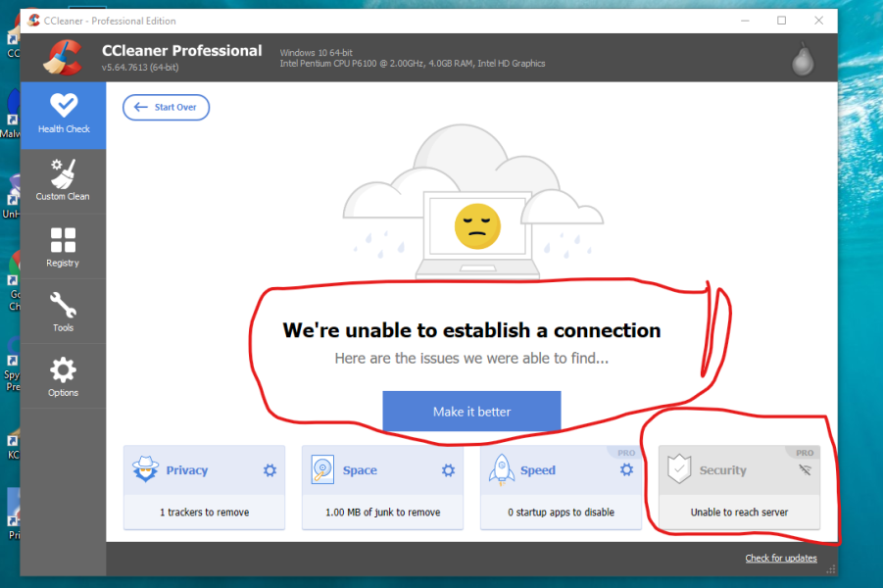The image size is (883, 588).
Task: Click the 'Windows 10 64-bit' system info
Action: pyautogui.click(x=316, y=52)
